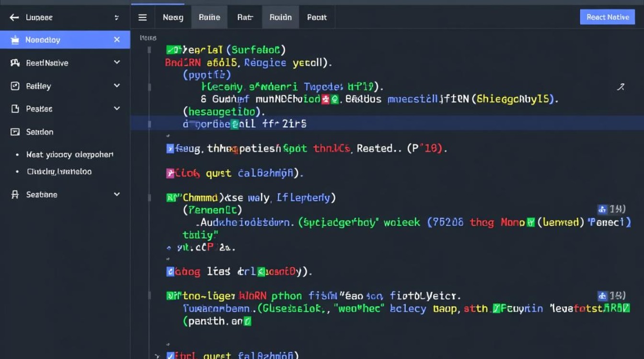Click the icon on the highlighted Nereditoy row
644x359 pixels.
point(15,40)
